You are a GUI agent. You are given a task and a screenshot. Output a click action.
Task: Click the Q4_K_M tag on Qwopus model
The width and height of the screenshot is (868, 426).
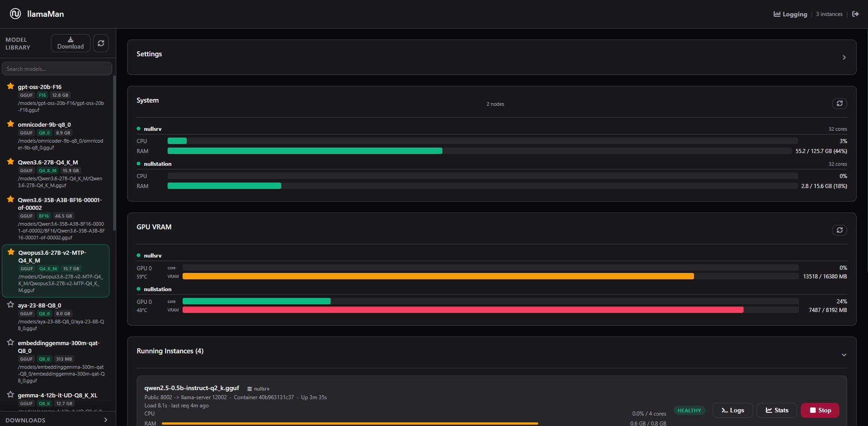pos(48,268)
